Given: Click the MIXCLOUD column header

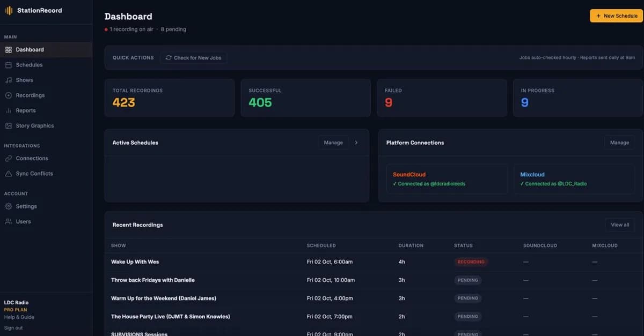Looking at the screenshot, I should (605, 245).
